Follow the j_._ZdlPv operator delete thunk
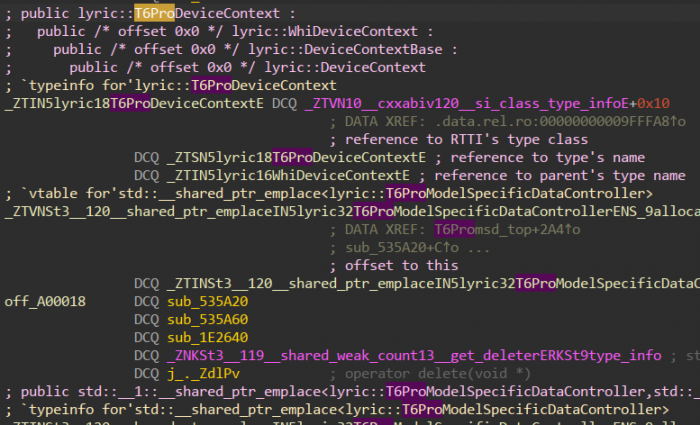700x425 pixels. coord(203,374)
